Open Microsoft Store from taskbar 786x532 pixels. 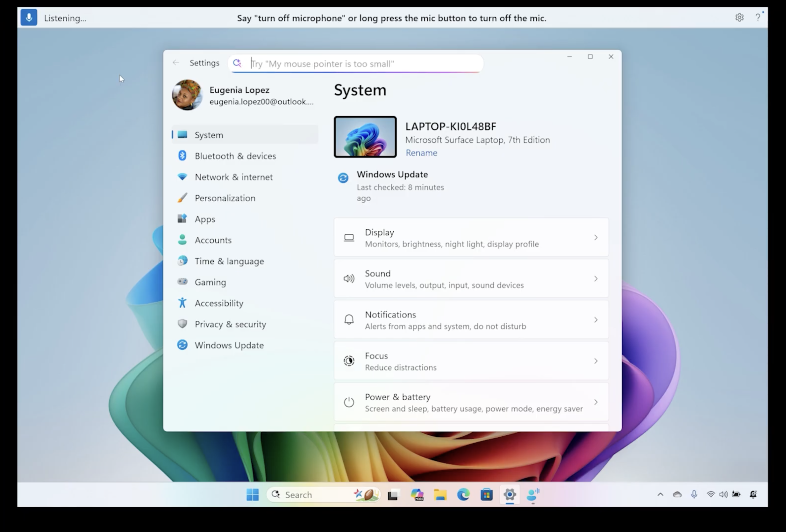pyautogui.click(x=486, y=495)
